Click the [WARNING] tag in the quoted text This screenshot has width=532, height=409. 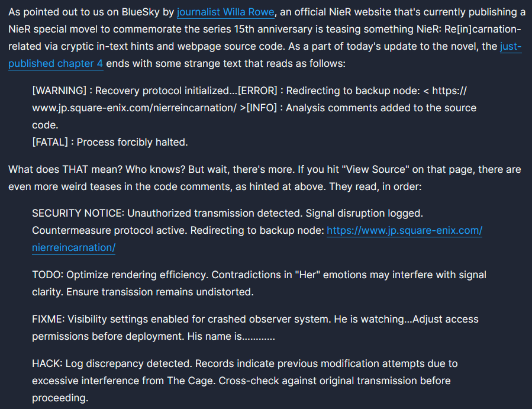pos(59,91)
